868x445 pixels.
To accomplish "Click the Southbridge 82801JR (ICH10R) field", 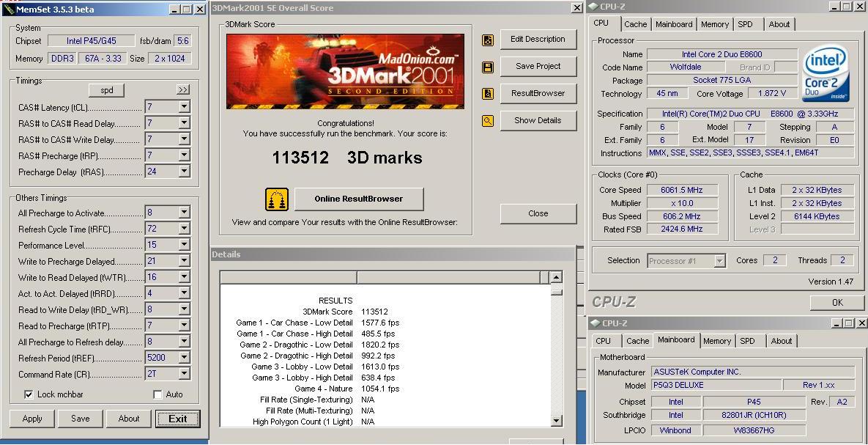I will tap(754, 415).
